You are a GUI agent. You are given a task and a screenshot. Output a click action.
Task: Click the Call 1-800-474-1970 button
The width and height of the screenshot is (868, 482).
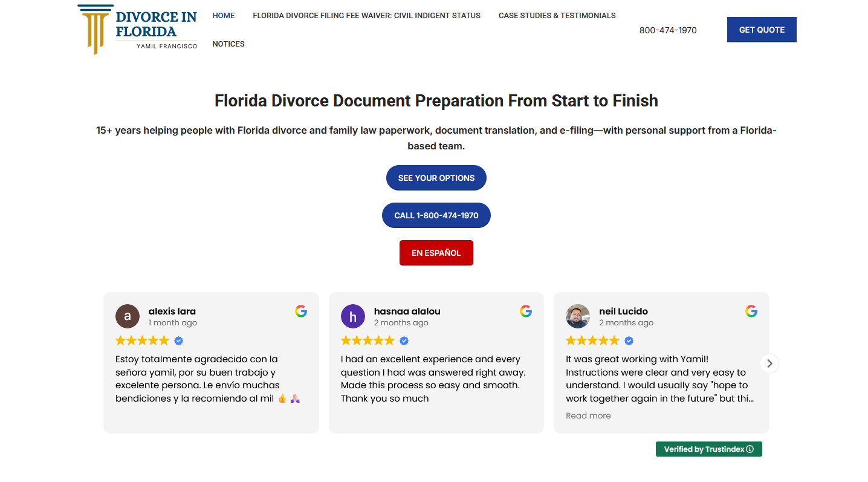coord(436,215)
